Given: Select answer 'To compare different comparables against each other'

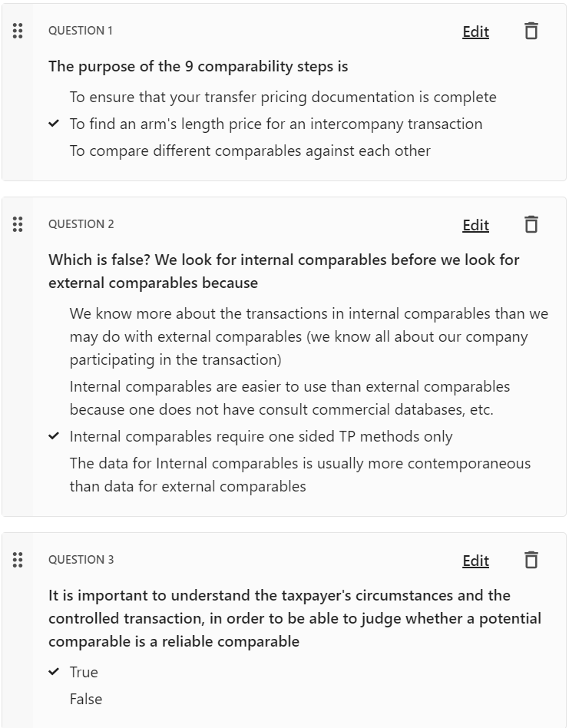Looking at the screenshot, I should (250, 151).
